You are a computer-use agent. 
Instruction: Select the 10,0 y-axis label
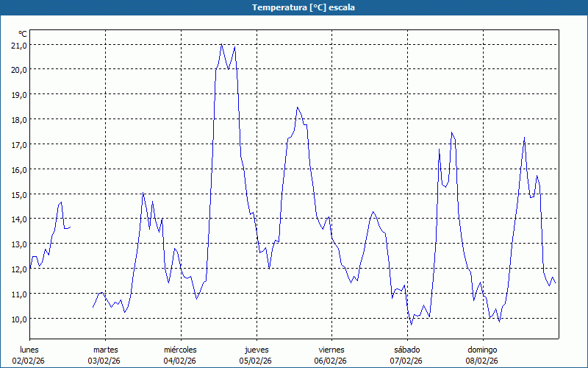(18, 319)
